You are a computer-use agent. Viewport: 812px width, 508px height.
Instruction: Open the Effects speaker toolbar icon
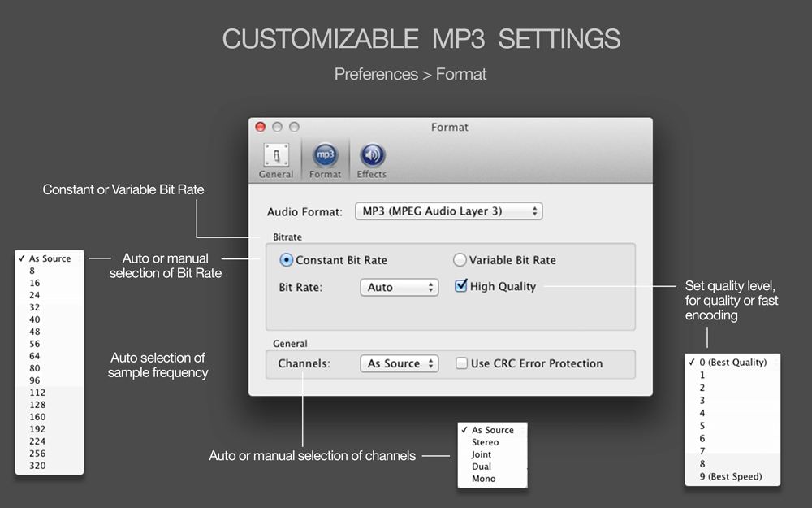pyautogui.click(x=372, y=161)
